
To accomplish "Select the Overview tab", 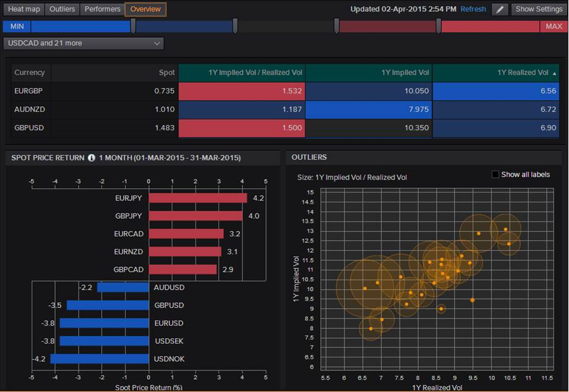I will coord(145,9).
